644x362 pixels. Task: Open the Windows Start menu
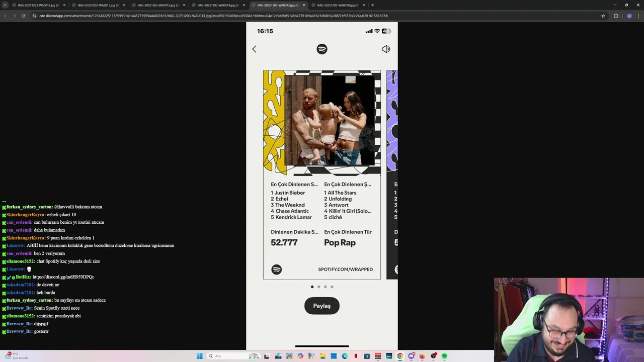click(x=200, y=356)
